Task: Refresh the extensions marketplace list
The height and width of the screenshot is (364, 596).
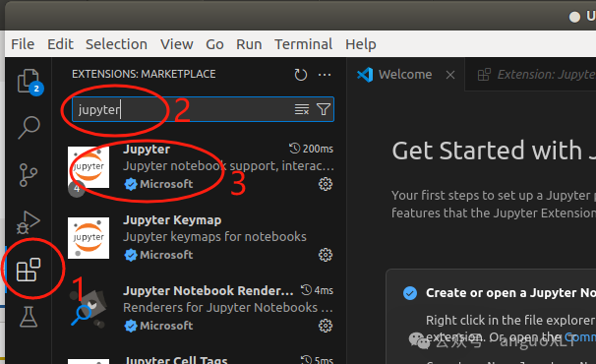Action: 300,75
